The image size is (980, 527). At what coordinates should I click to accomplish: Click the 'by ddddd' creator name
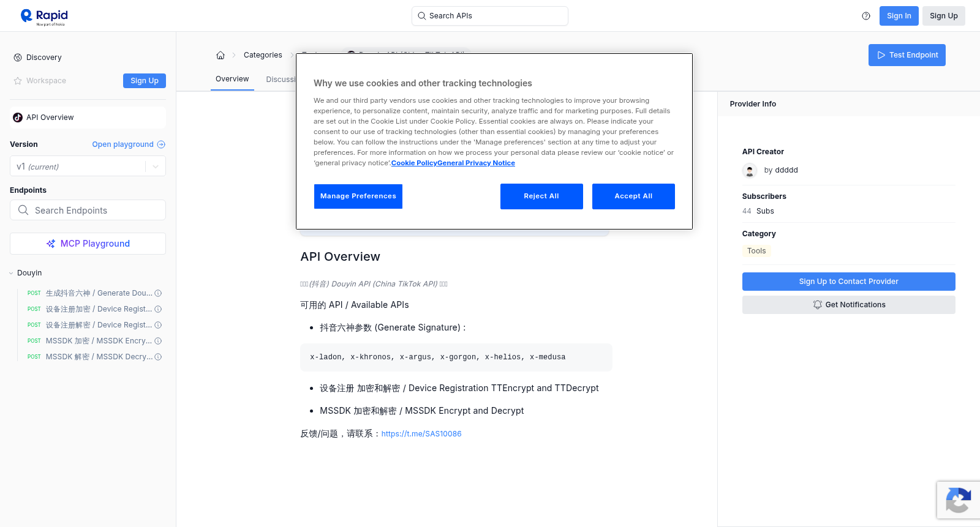tap(781, 170)
